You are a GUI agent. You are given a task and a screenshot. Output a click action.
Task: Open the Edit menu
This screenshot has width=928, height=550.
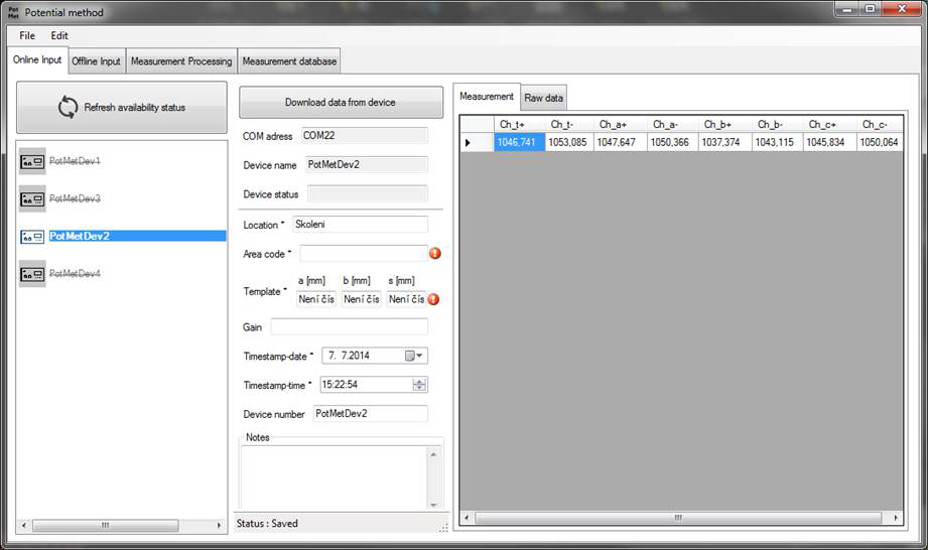60,36
